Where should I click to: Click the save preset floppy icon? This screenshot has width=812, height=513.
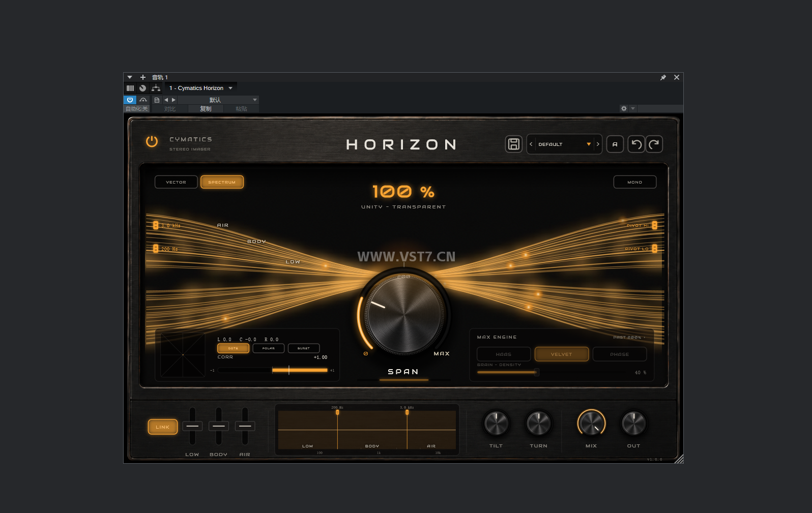(514, 144)
